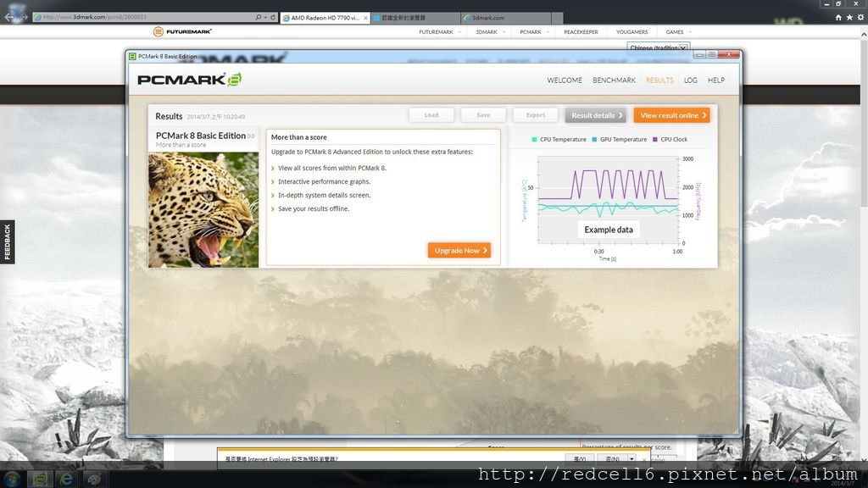Image resolution: width=868 pixels, height=488 pixels.
Task: Click 'View all scores from within PCMark 8.'
Action: point(332,168)
